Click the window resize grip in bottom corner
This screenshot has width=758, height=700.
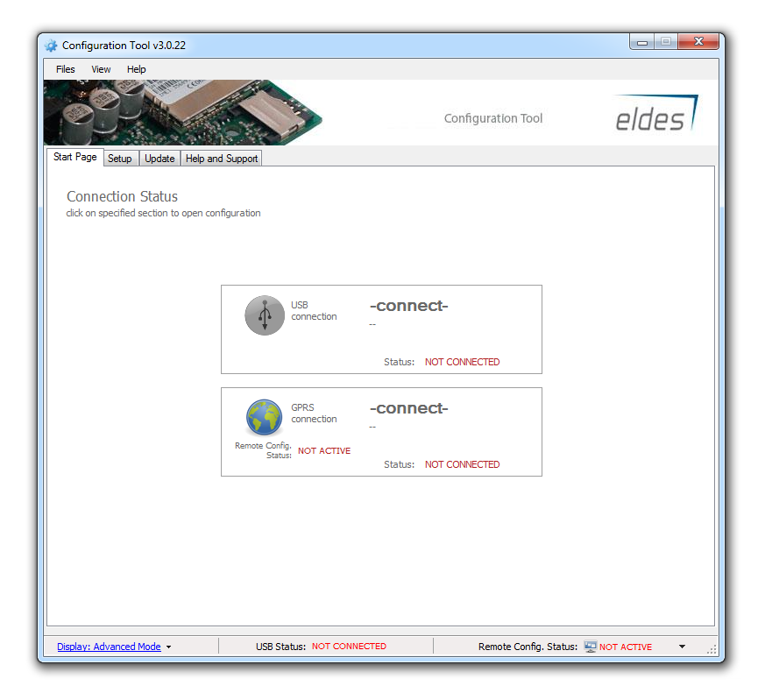711,650
